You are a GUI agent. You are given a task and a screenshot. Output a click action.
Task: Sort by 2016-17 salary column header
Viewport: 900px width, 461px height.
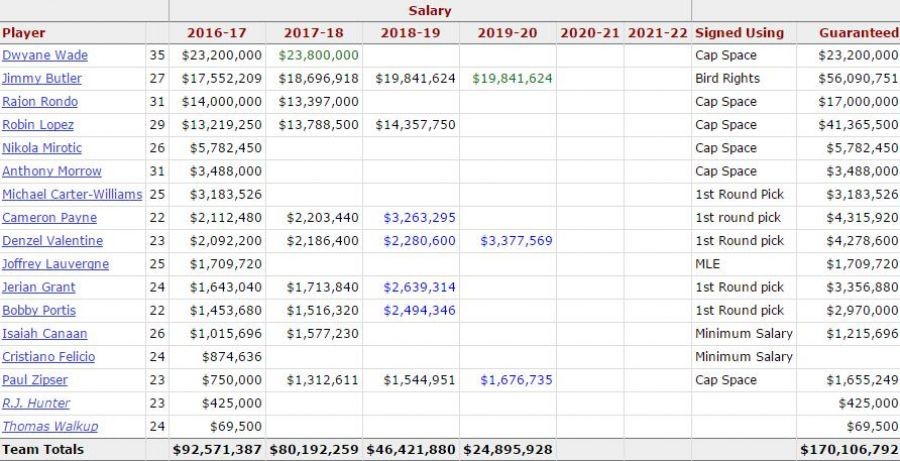point(218,33)
